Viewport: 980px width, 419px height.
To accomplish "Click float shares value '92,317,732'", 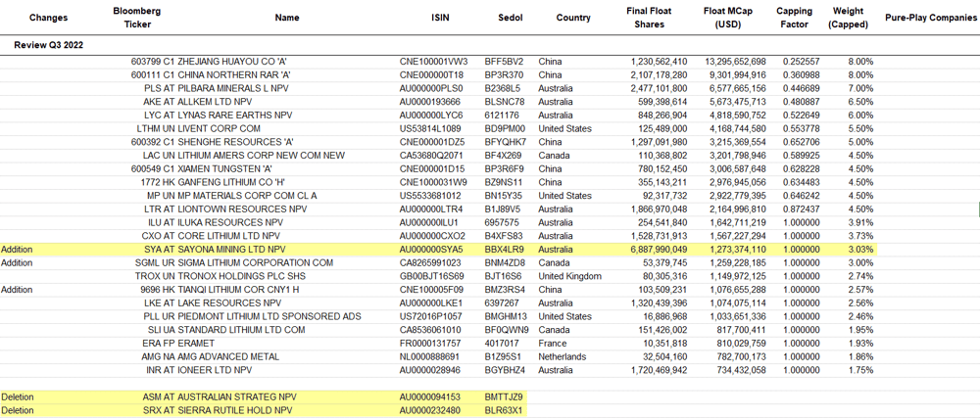I will pos(665,196).
